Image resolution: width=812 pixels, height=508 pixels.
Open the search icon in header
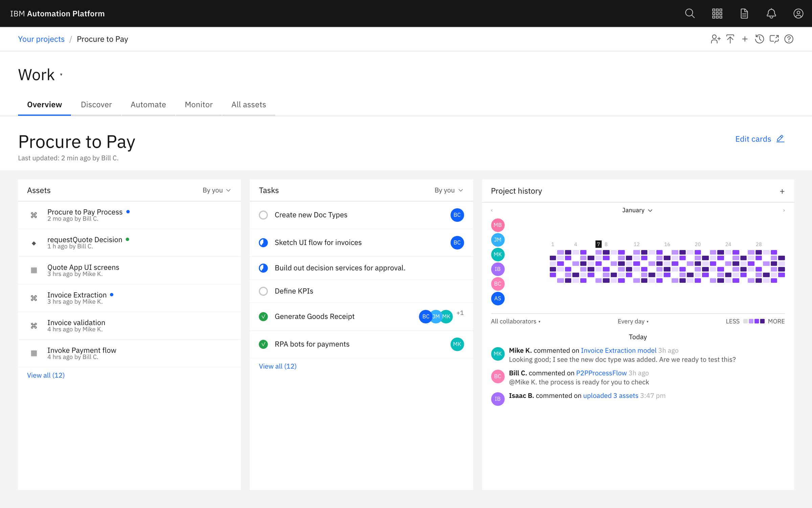point(690,14)
